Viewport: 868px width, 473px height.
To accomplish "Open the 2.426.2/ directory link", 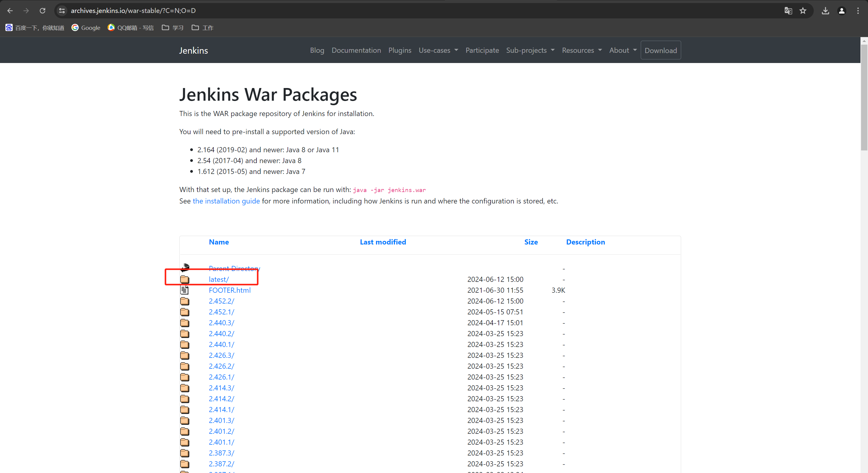I will tap(222, 366).
